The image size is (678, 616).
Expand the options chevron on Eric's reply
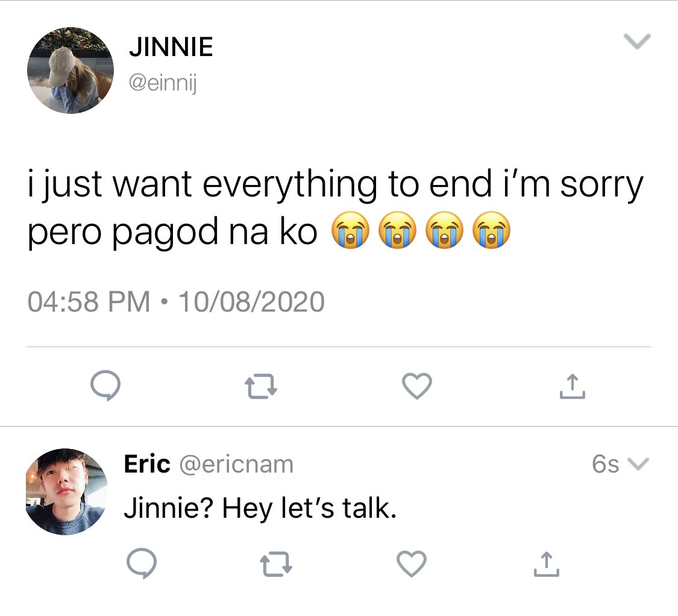coord(638,464)
